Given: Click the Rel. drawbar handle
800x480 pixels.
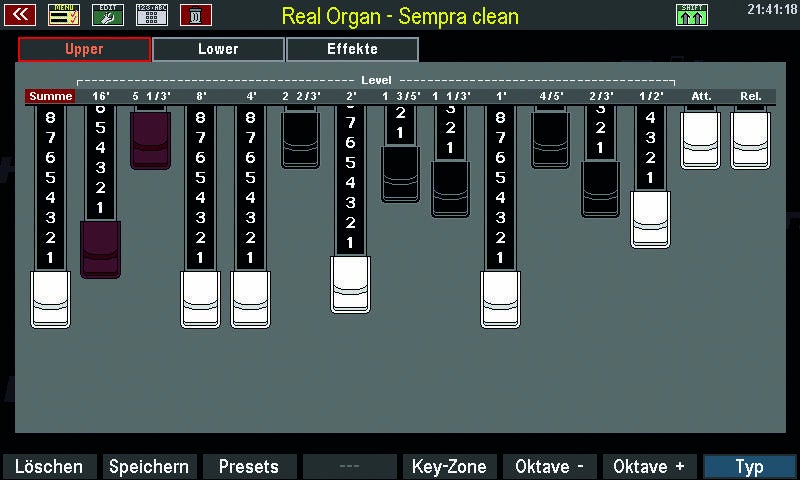Looking at the screenshot, I should 751,141.
